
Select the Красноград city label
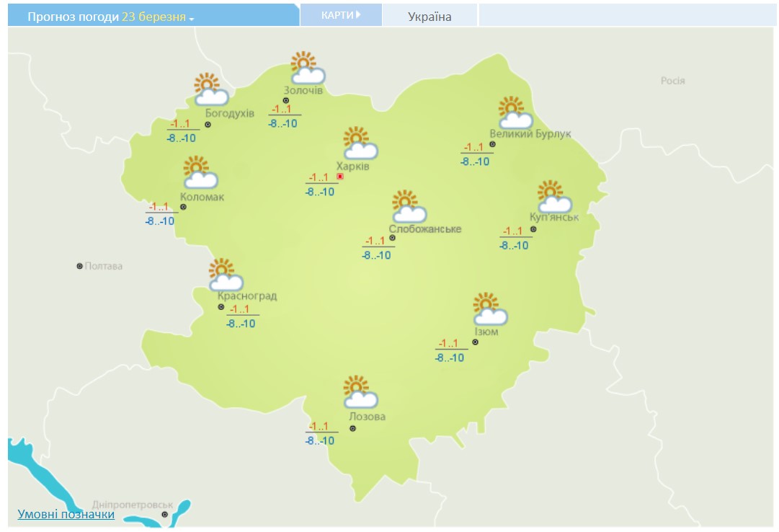point(247,296)
